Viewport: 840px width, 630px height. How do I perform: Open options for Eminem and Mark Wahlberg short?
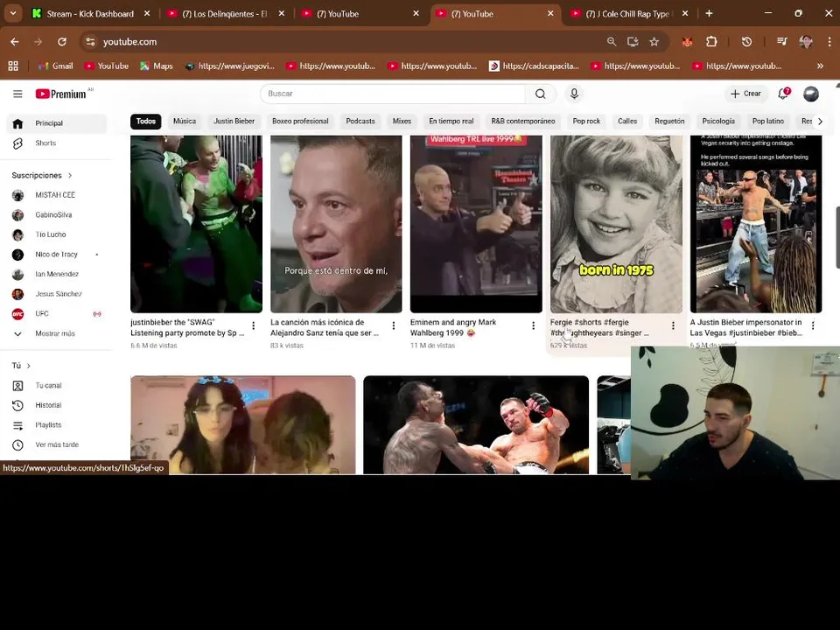click(533, 325)
